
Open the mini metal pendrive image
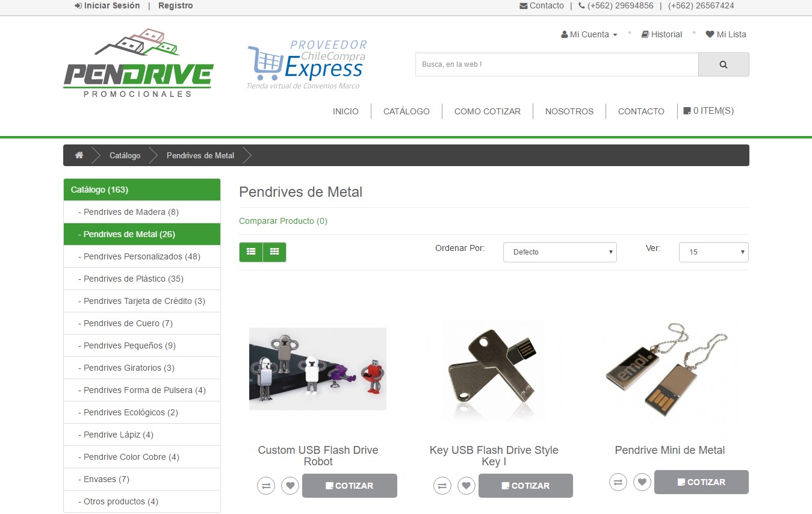(669, 368)
